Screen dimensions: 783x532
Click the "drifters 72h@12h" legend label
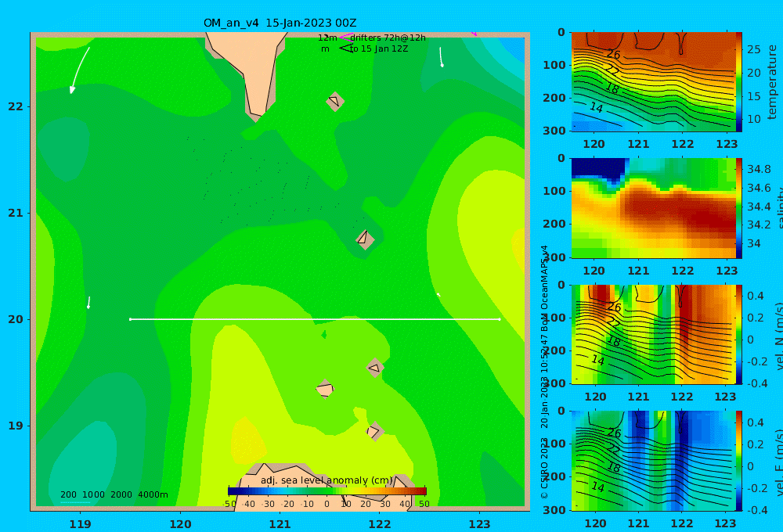click(388, 38)
